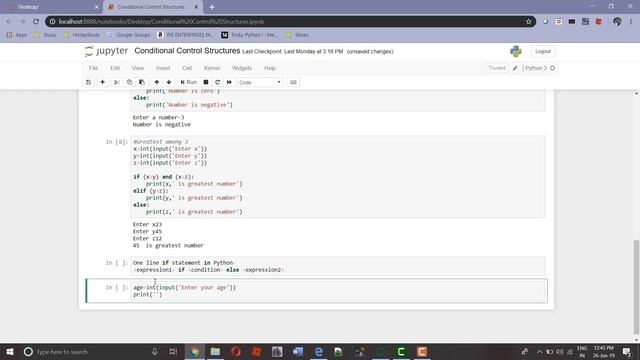
Task: Open File Explorer from the taskbar
Action: [x=215, y=351]
